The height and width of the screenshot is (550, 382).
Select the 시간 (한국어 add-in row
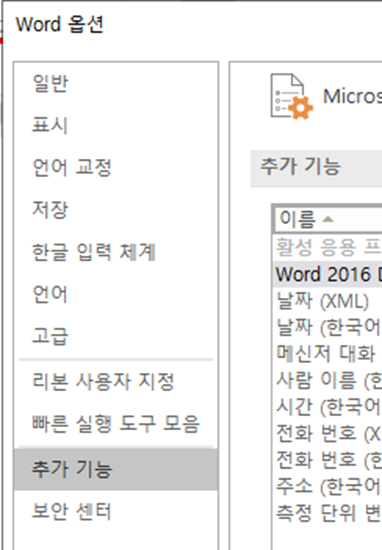[x=328, y=407]
